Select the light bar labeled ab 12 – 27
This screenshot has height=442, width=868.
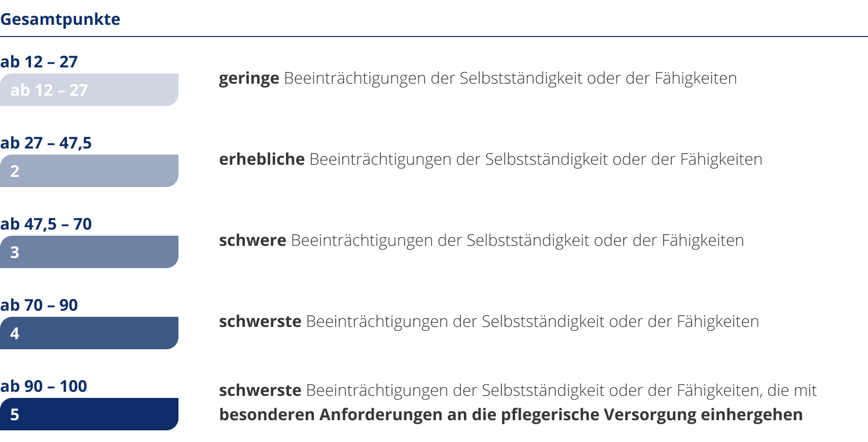[x=89, y=90]
